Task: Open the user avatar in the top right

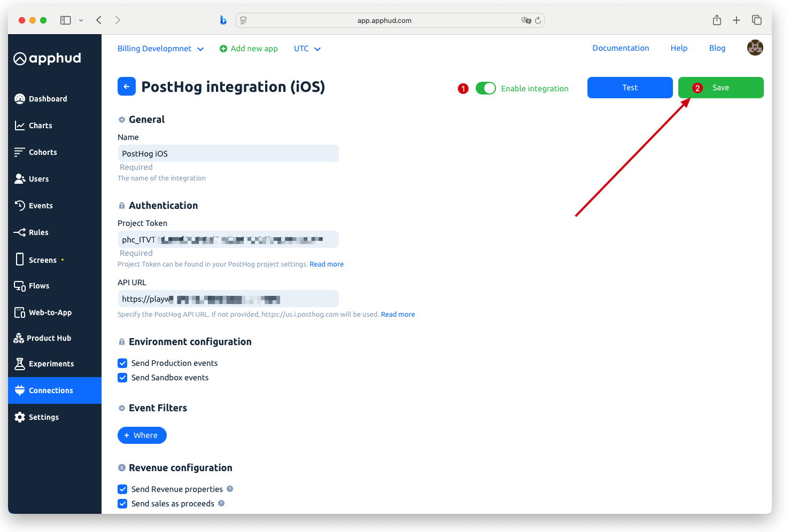Action: pyautogui.click(x=755, y=48)
